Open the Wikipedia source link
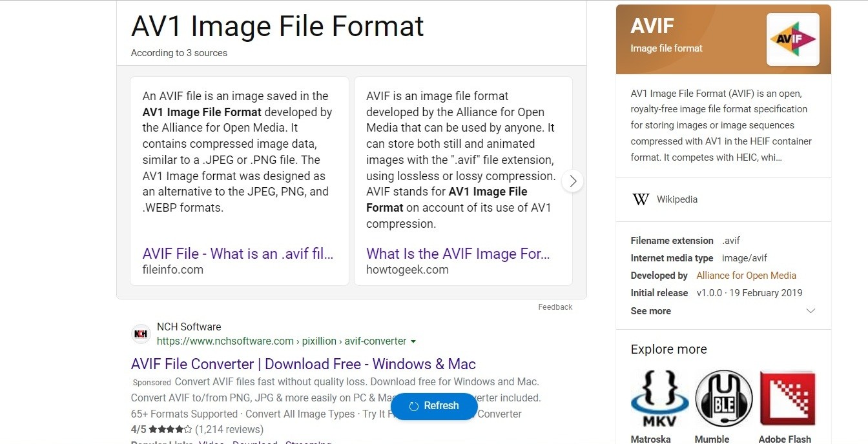This screenshot has height=444, width=868. coord(677,199)
